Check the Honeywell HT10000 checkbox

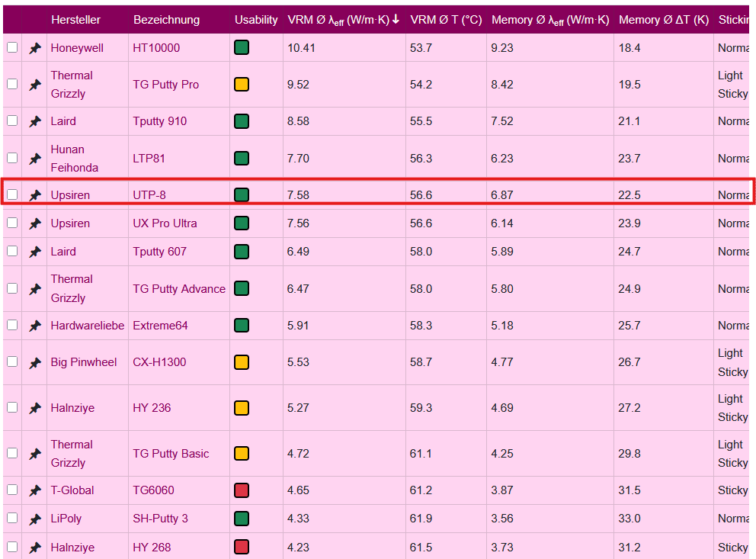[x=12, y=47]
